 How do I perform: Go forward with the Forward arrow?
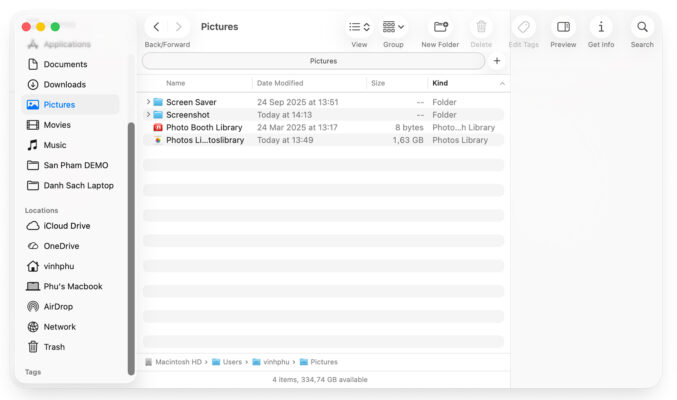[x=179, y=27]
